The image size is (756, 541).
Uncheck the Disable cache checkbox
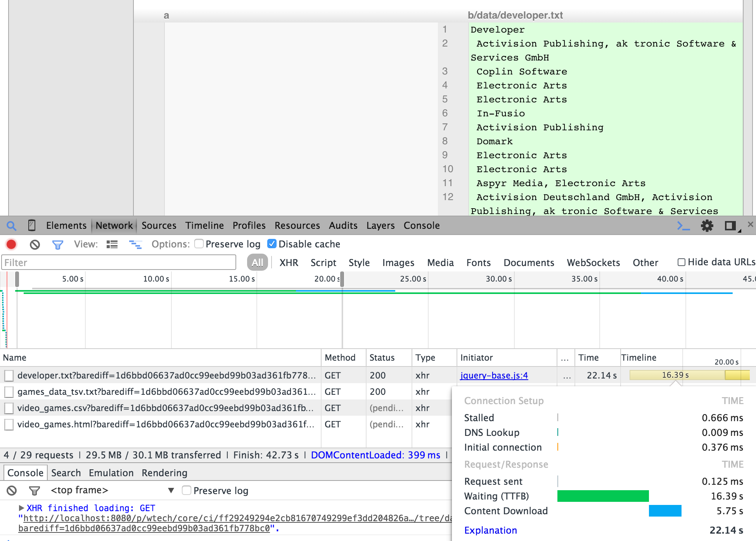(x=272, y=244)
